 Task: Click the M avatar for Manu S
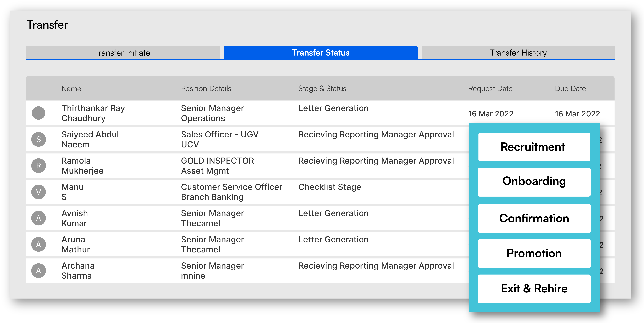pyautogui.click(x=39, y=192)
